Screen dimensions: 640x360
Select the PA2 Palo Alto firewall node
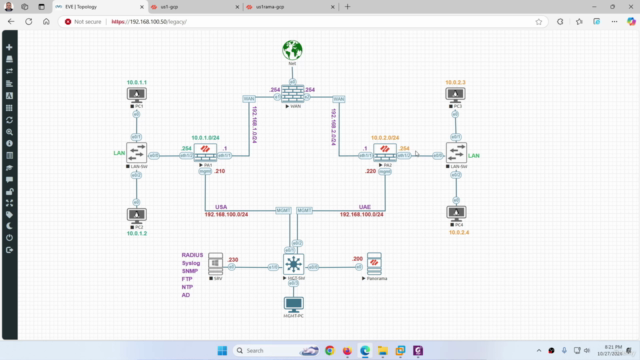385,153
